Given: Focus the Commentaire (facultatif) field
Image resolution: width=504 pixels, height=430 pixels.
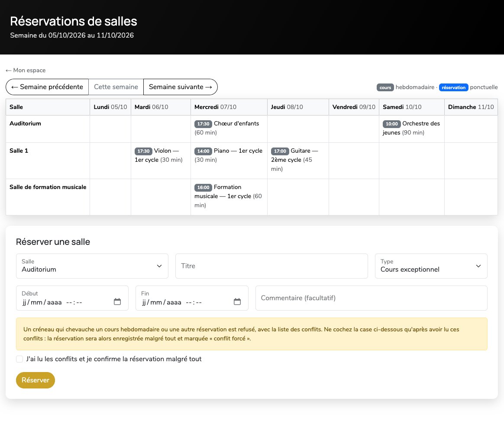Looking at the screenshot, I should [x=371, y=298].
